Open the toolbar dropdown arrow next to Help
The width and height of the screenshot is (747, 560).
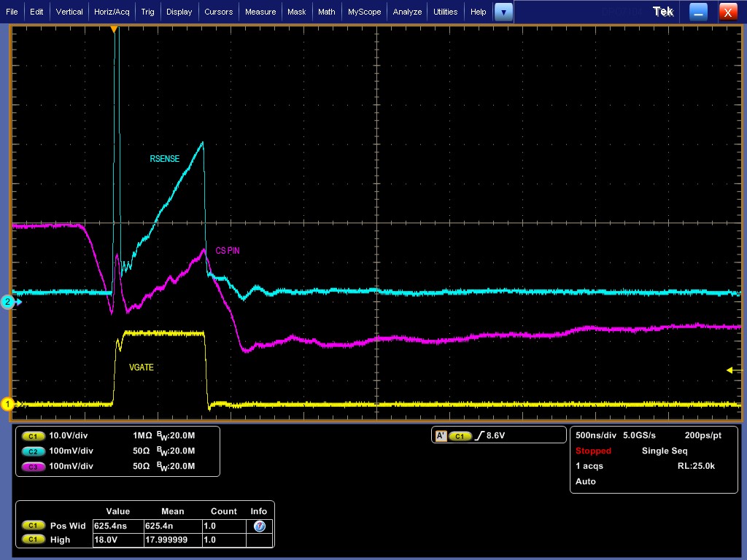tap(503, 11)
